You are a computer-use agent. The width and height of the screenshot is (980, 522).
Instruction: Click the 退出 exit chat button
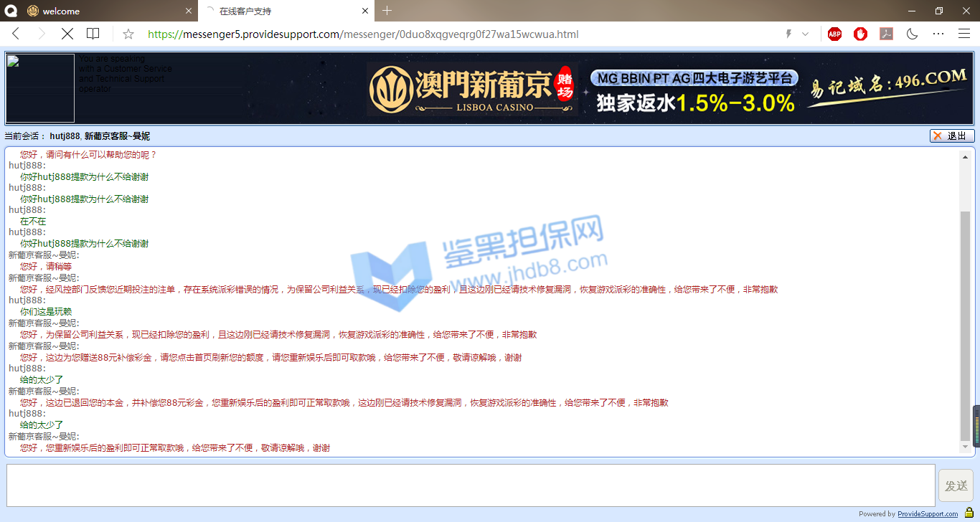[x=951, y=136]
